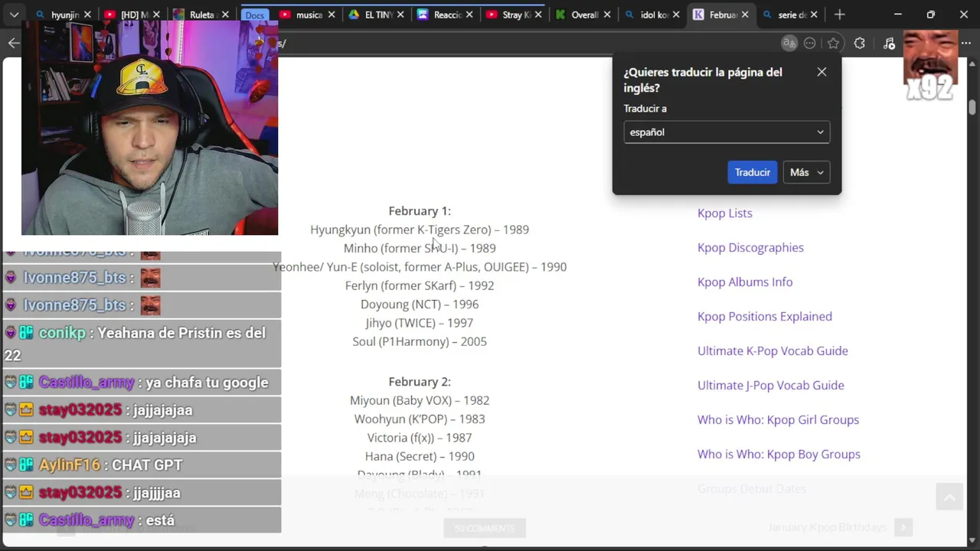Viewport: 980px width, 551px height.
Task: Close the serie de tab
Action: coord(814,15)
